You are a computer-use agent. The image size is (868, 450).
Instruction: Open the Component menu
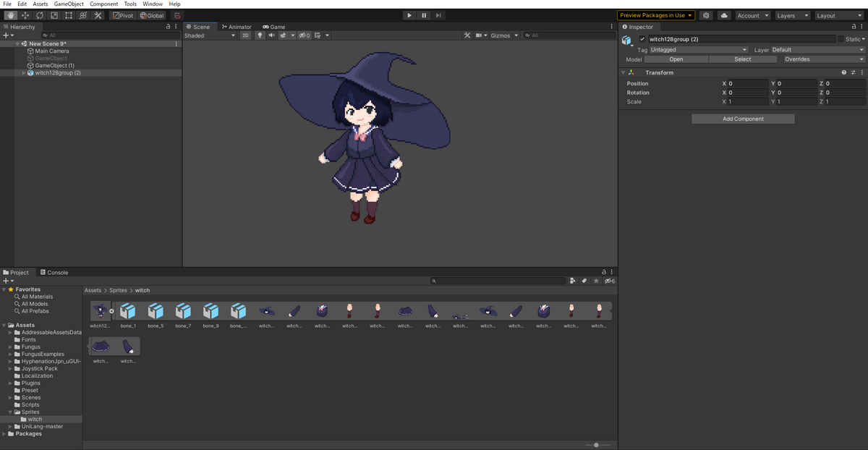pos(103,4)
